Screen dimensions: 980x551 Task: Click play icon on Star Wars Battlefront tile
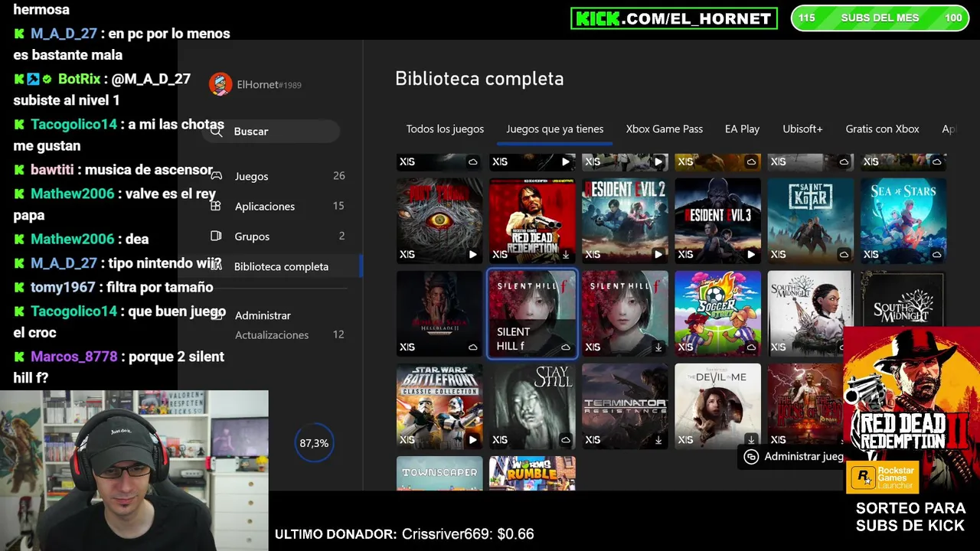pos(472,439)
